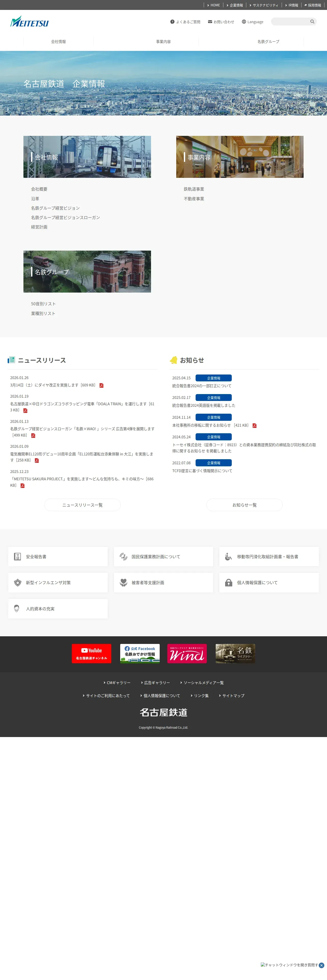
Task: Click the 名鉄グループ brick building banner
Action: [87, 272]
